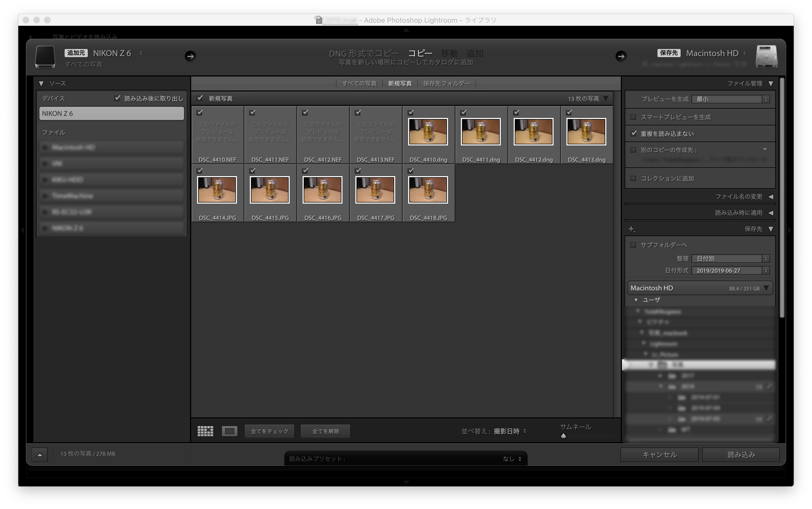Click キャンセル button
This screenshot has height=509, width=812.
click(659, 455)
